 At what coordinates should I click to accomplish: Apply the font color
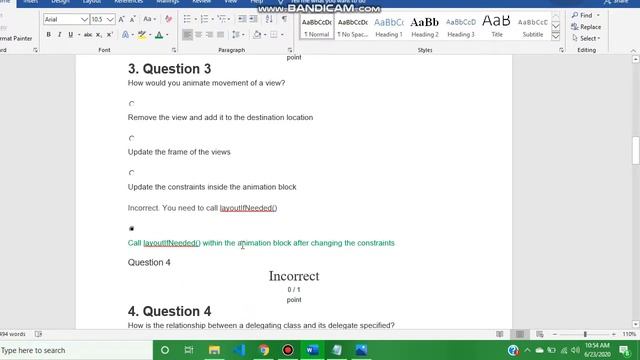tap(159, 35)
